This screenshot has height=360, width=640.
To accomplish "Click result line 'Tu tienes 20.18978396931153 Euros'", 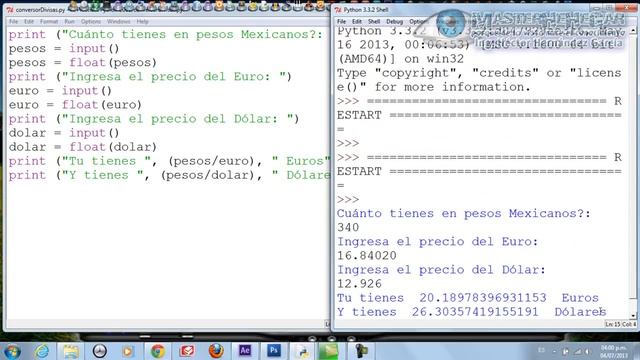I will pyautogui.click(x=468, y=298).
